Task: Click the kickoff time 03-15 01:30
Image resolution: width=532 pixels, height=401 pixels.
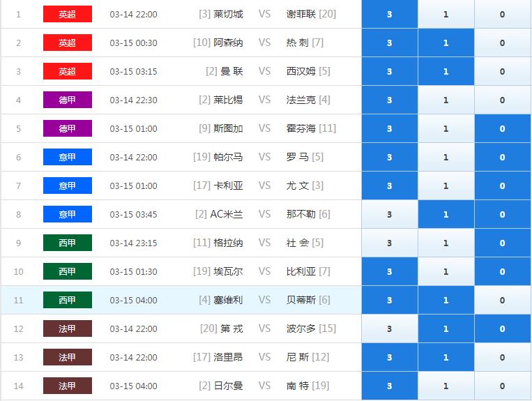Action: pyautogui.click(x=133, y=272)
